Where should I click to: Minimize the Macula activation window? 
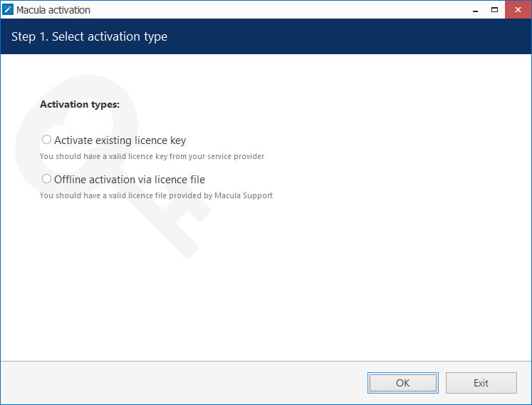pyautogui.click(x=475, y=10)
